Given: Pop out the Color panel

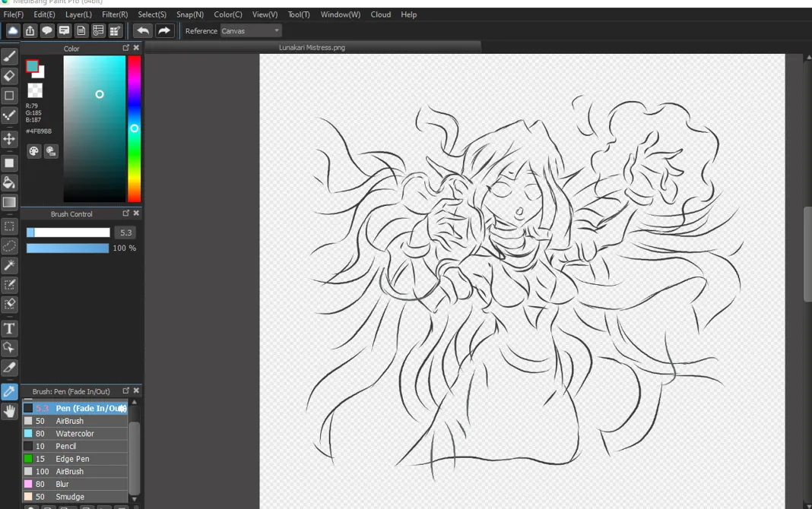Looking at the screenshot, I should tap(126, 48).
